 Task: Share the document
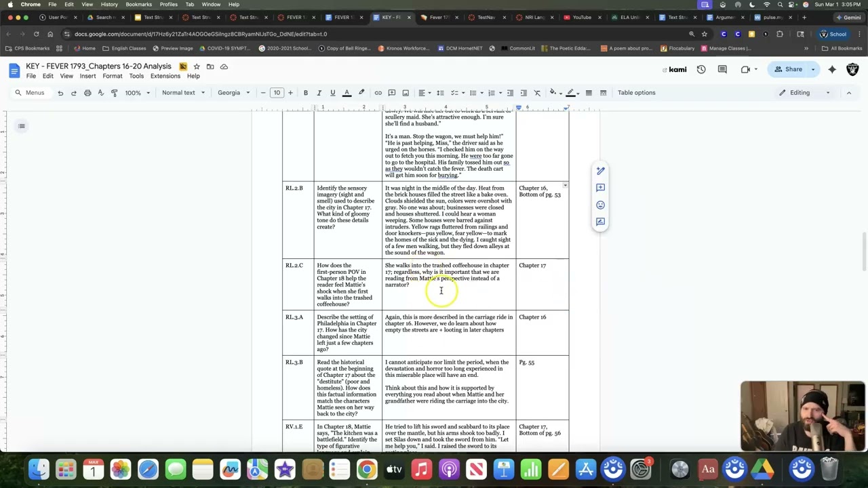pos(788,69)
